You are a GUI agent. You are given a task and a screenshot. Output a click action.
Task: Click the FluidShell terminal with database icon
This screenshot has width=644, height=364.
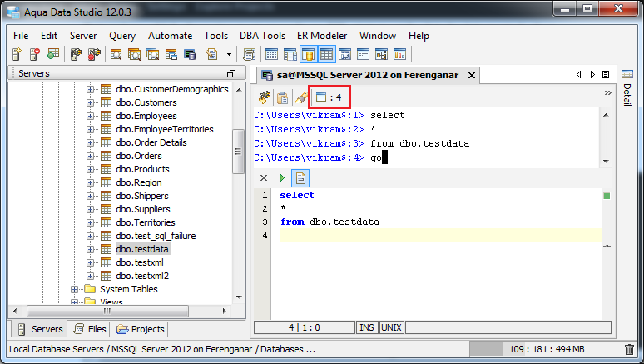[190, 54]
